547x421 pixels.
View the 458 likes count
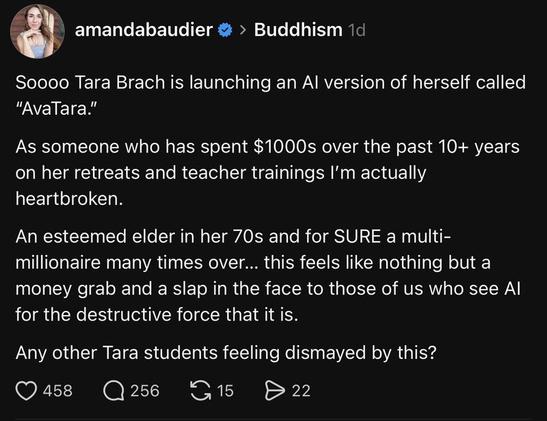coord(58,391)
